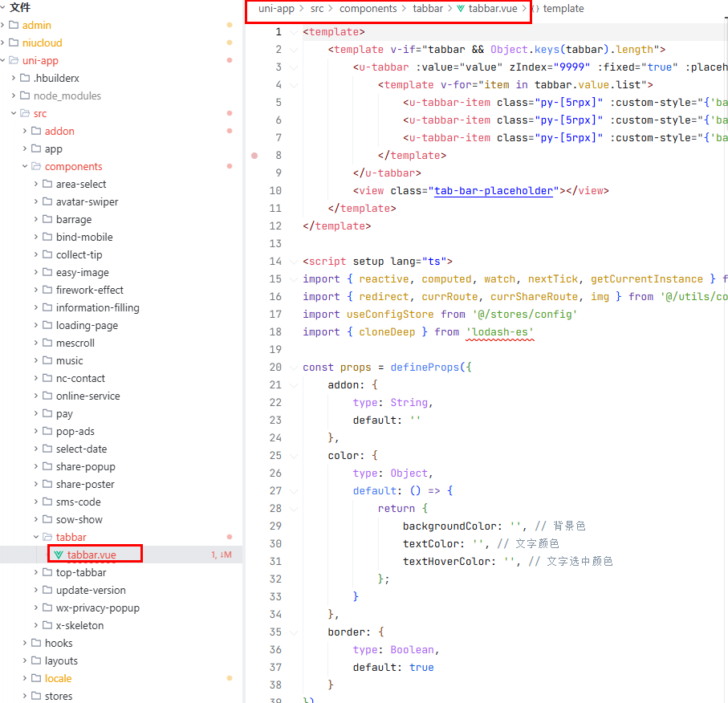Click the open folder icon beside components
The width and height of the screenshot is (728, 703).
click(36, 166)
